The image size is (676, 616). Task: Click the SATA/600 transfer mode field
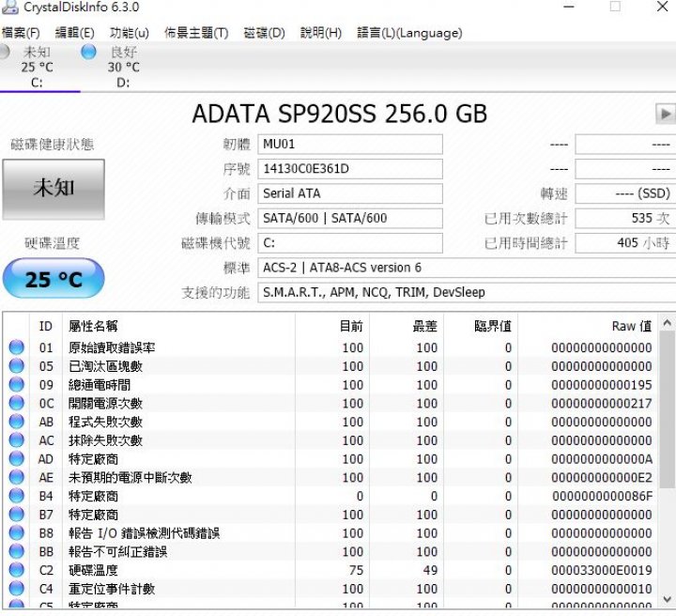350,218
